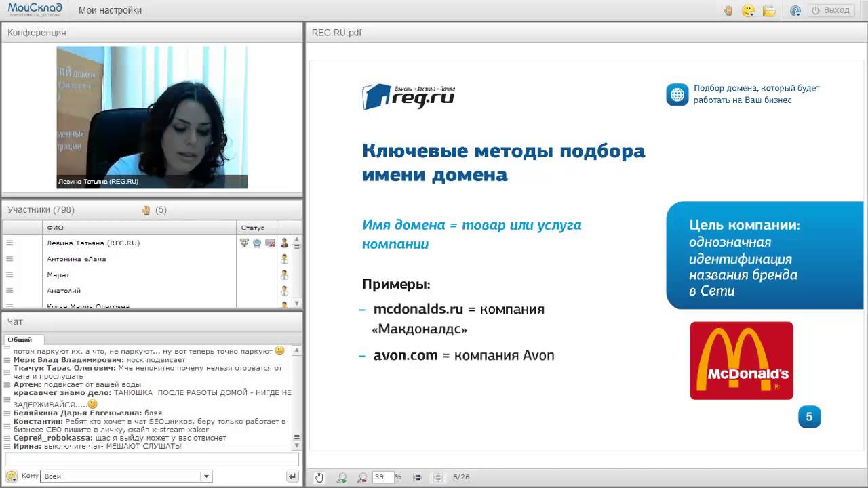Open the smiley emotion status menu
The height and width of the screenshot is (488, 868).
point(748,10)
